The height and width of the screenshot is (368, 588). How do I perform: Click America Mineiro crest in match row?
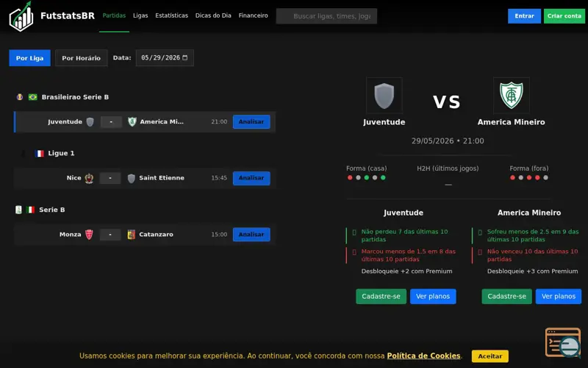[132, 121]
